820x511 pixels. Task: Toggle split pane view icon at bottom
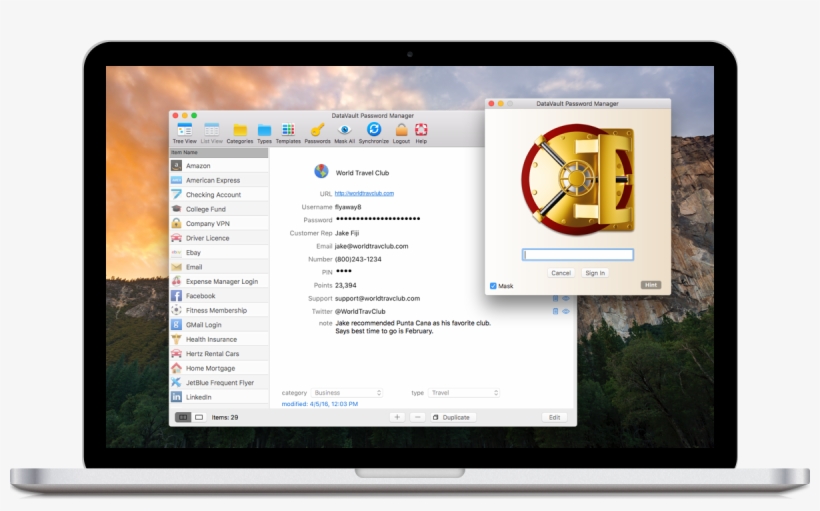tap(183, 417)
